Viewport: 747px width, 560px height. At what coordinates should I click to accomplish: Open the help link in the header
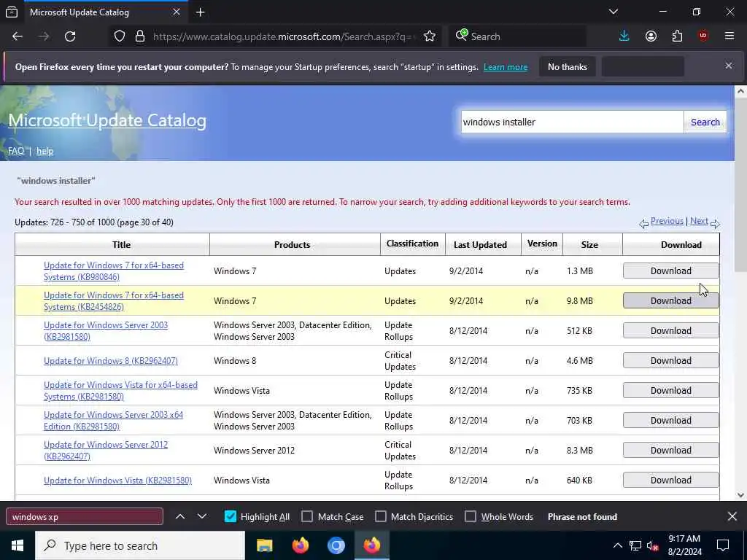pos(44,151)
